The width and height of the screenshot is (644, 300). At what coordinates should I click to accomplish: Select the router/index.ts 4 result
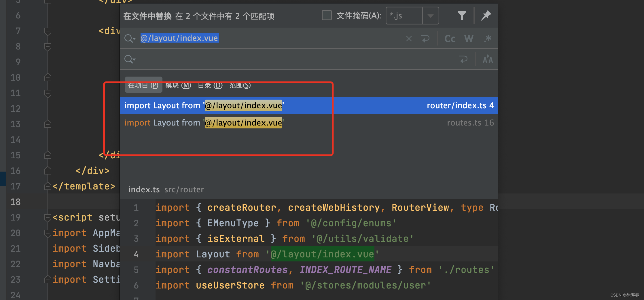[309, 105]
